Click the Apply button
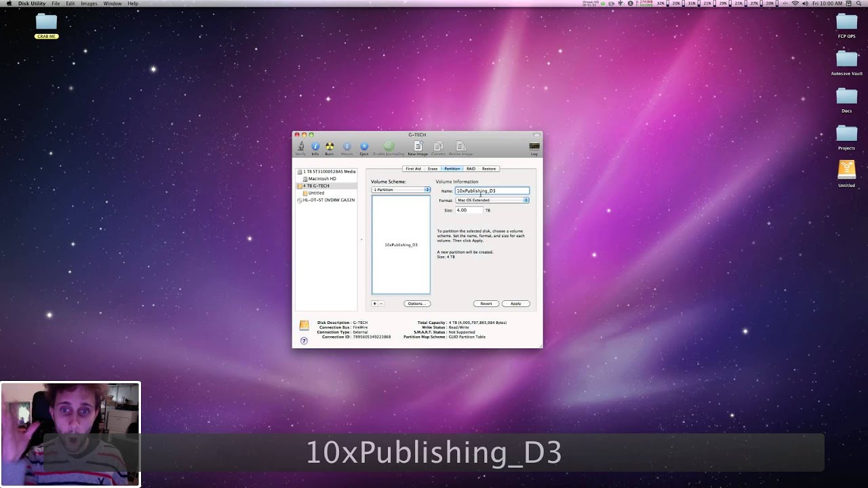The width and height of the screenshot is (868, 488). click(x=516, y=304)
